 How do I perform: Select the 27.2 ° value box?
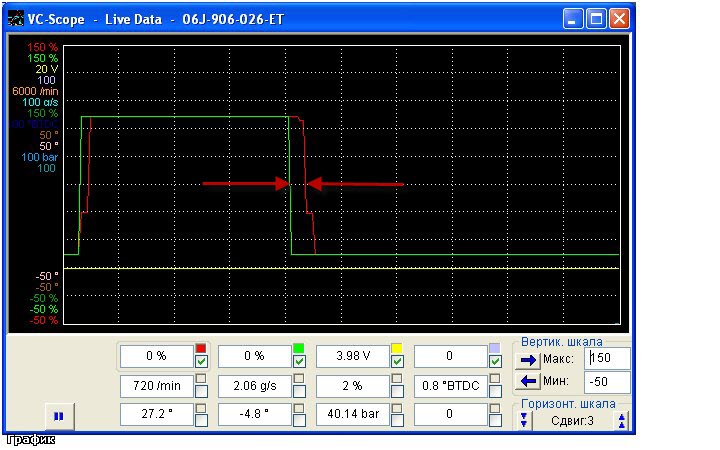click(x=154, y=412)
